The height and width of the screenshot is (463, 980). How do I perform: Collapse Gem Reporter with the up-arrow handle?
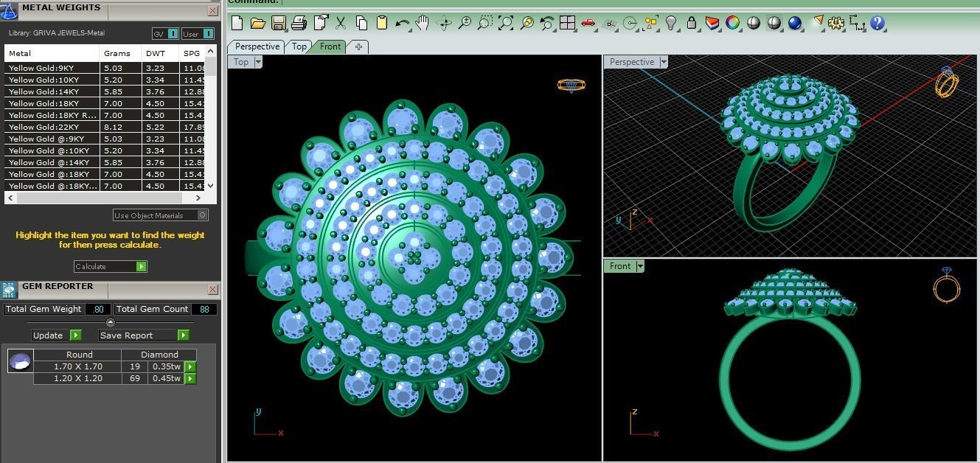point(111,322)
